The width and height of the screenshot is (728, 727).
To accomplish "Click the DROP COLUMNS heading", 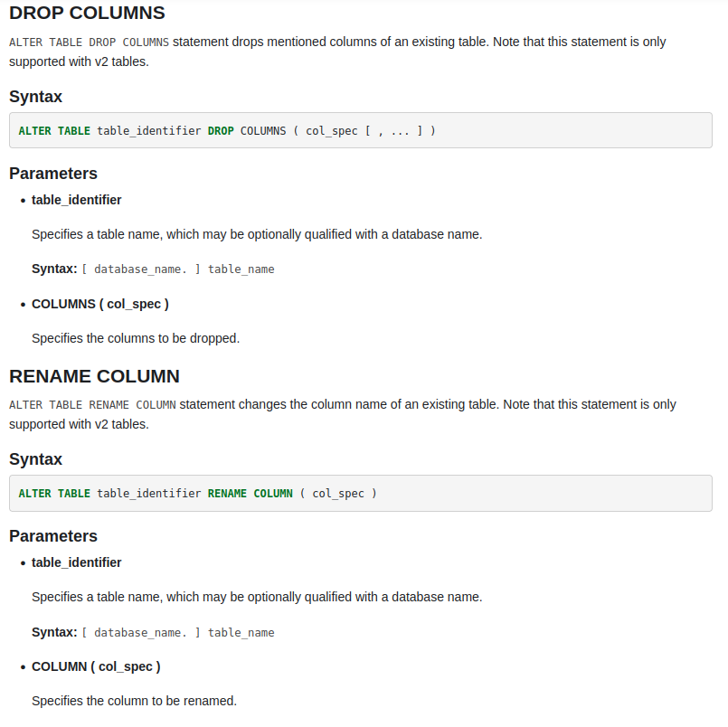I will [87, 13].
